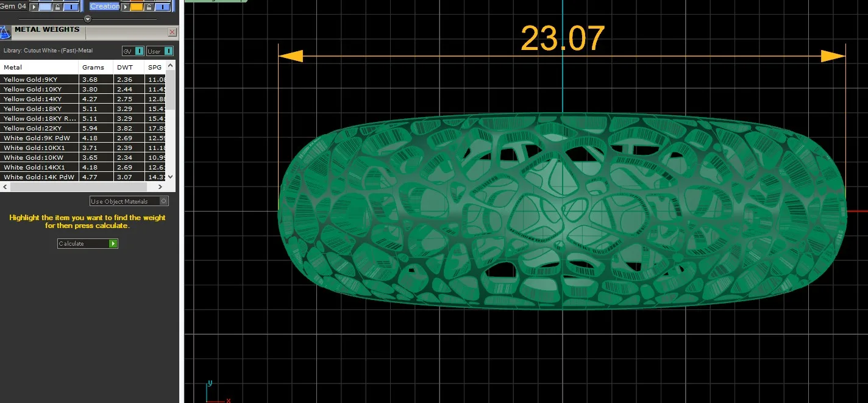Click the Grams column header

click(x=96, y=67)
